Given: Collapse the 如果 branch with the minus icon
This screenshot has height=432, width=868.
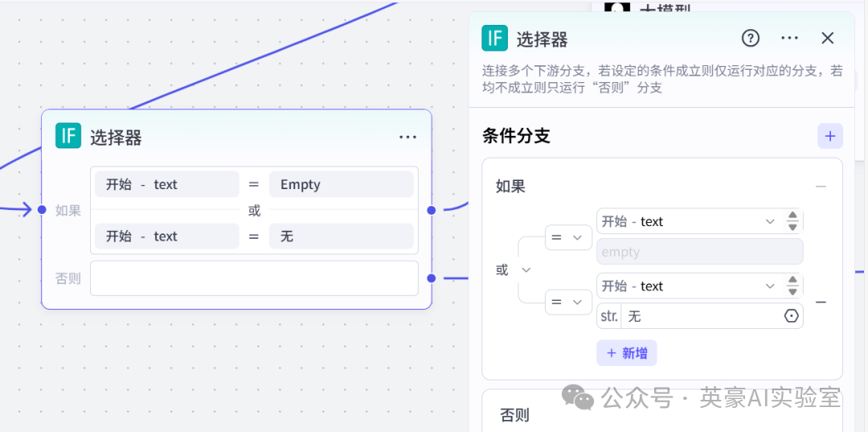Looking at the screenshot, I should (x=821, y=187).
